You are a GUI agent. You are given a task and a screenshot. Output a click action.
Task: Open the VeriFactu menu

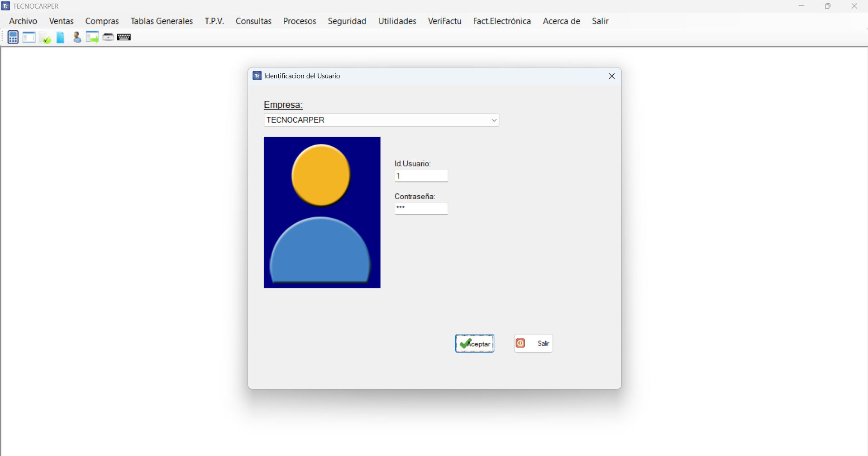tap(444, 21)
